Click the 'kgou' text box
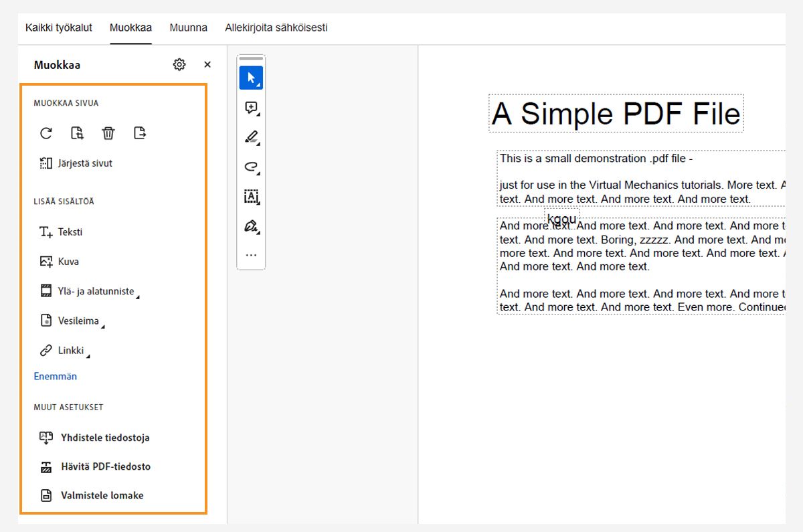Viewport: 803px width, 532px height. click(561, 218)
